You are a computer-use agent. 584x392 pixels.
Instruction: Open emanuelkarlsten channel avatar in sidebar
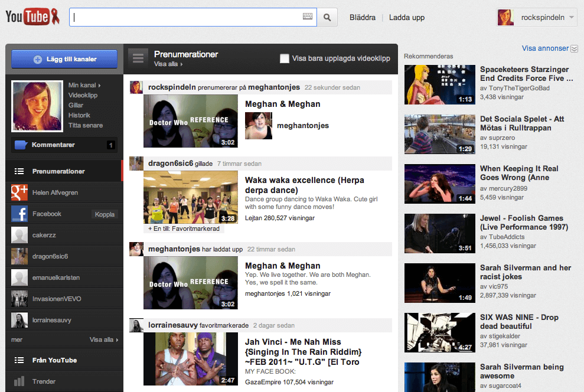19,277
